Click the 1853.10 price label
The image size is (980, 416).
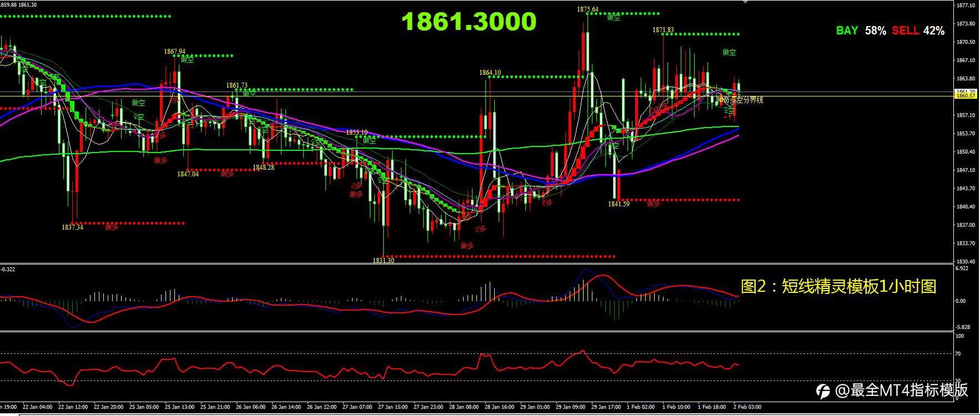click(356, 133)
